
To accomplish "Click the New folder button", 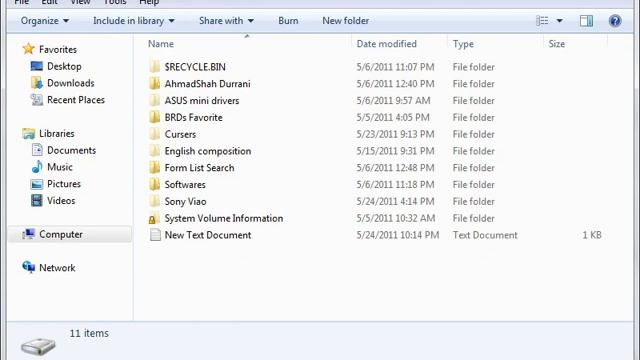I will pos(346,21).
